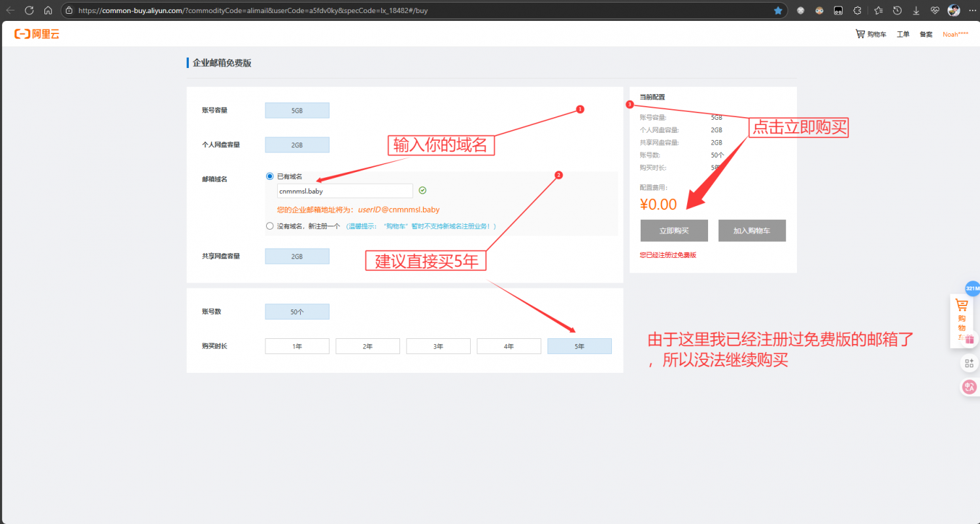Image resolution: width=980 pixels, height=524 pixels.
Task: Click the 购买时长 label beside the year options
Action: [x=214, y=345]
